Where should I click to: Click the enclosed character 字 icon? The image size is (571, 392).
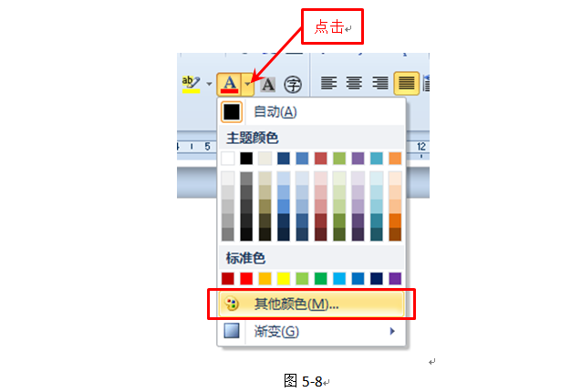[x=293, y=85]
